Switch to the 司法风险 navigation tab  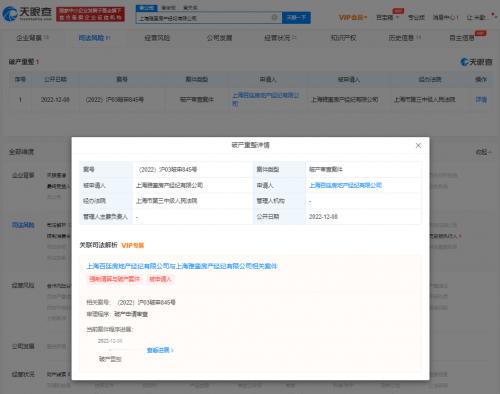click(x=94, y=38)
